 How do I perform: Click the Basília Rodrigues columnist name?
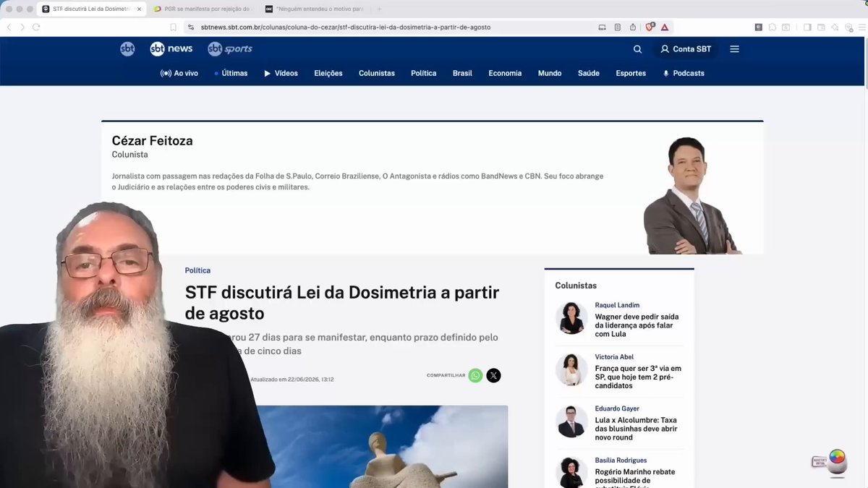621,460
